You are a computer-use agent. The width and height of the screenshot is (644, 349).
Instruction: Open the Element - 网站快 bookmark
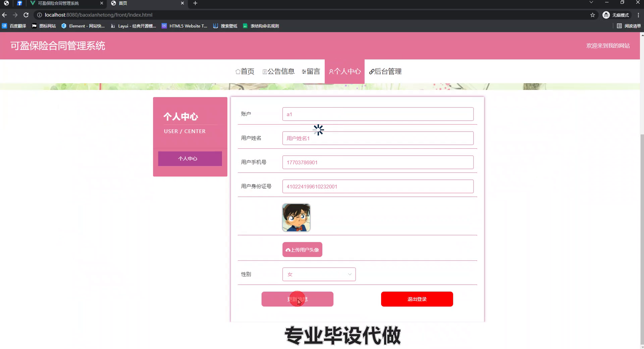[x=83, y=26]
